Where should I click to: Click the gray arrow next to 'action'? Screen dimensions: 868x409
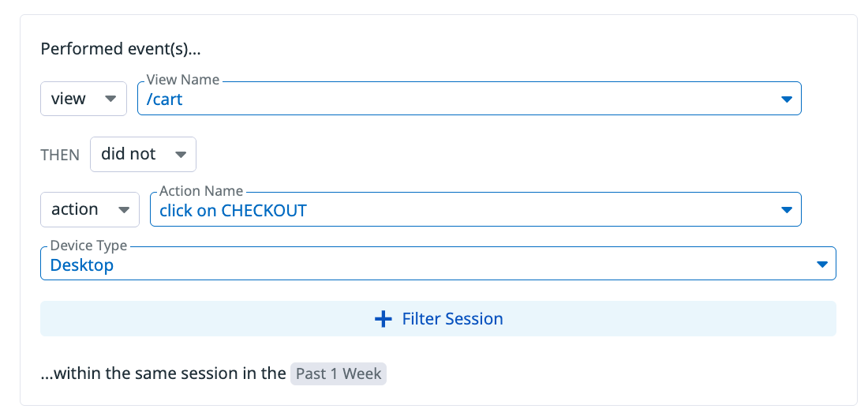(124, 209)
